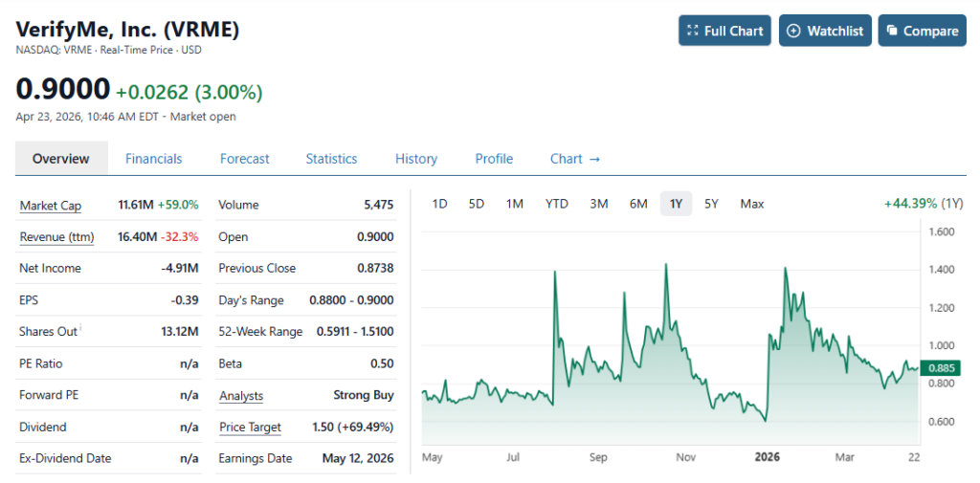Switch to the Financials tab
Image resolution: width=980 pixels, height=483 pixels.
click(153, 159)
